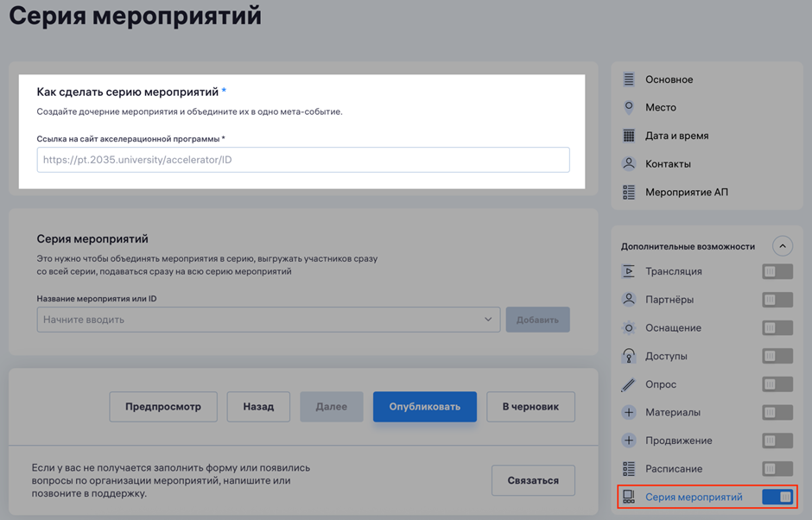Disable the Серия мероприятий toggle
Viewport: 812px width, 520px height.
click(777, 498)
